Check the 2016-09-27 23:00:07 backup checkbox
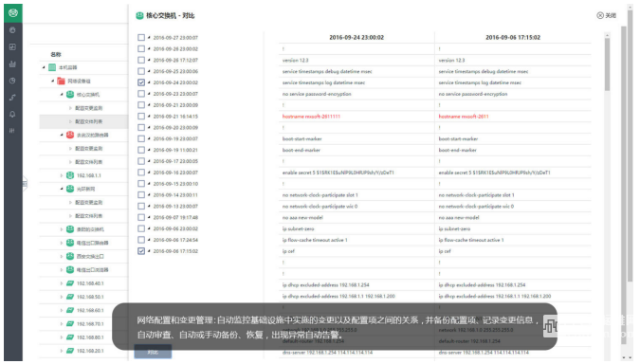The image size is (640, 364). (141, 38)
